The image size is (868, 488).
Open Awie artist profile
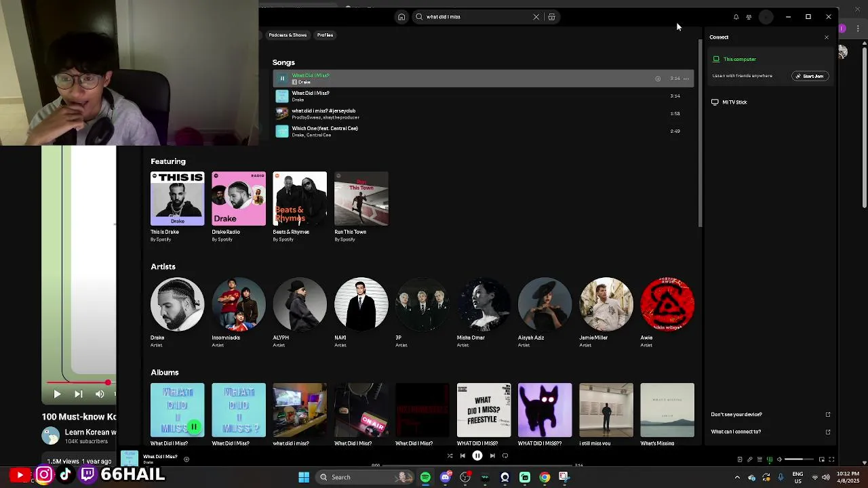[x=667, y=304]
